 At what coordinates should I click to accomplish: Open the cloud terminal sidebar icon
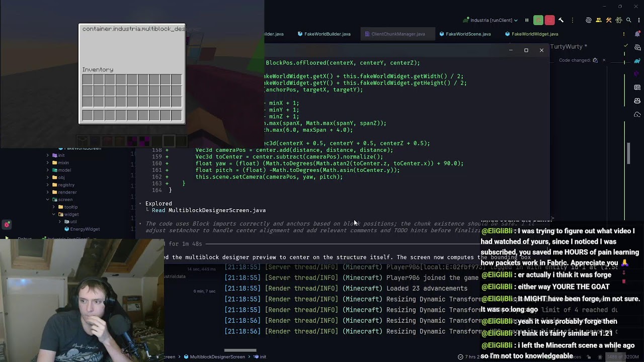click(x=637, y=115)
